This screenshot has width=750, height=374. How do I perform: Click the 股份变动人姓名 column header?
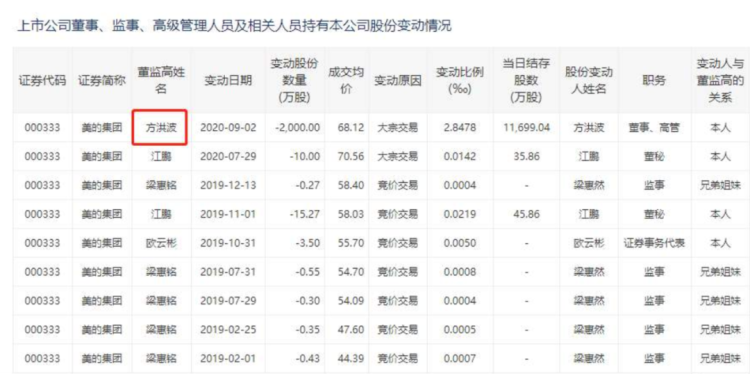tap(589, 80)
